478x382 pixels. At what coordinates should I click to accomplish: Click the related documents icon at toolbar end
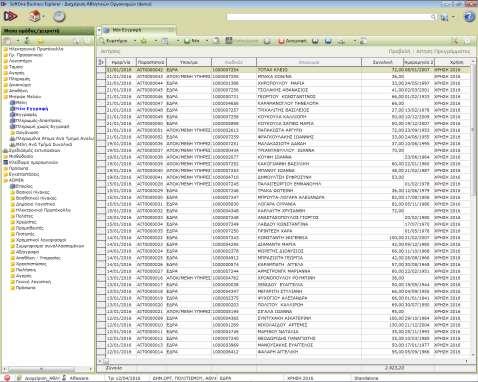coord(363,41)
